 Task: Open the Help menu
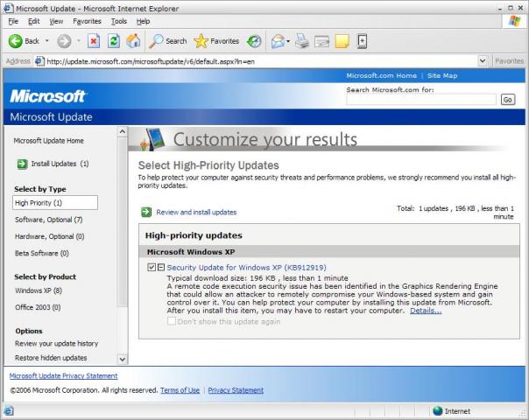[143, 21]
